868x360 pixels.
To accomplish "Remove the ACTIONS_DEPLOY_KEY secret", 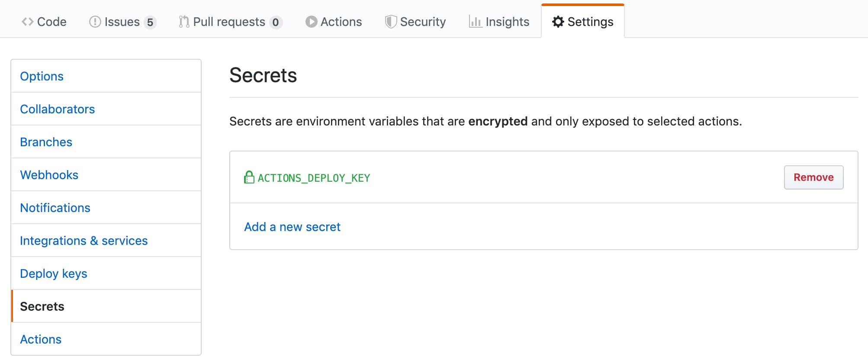I will [x=813, y=177].
